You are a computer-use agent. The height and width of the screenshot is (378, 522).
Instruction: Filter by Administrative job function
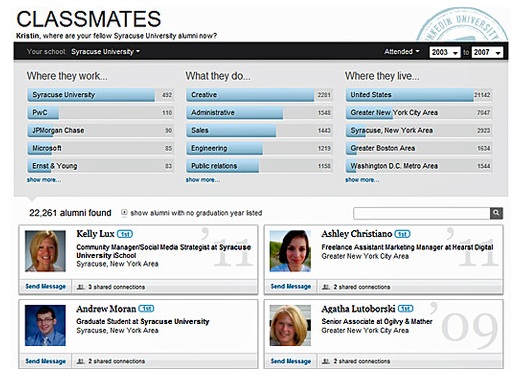(x=259, y=113)
